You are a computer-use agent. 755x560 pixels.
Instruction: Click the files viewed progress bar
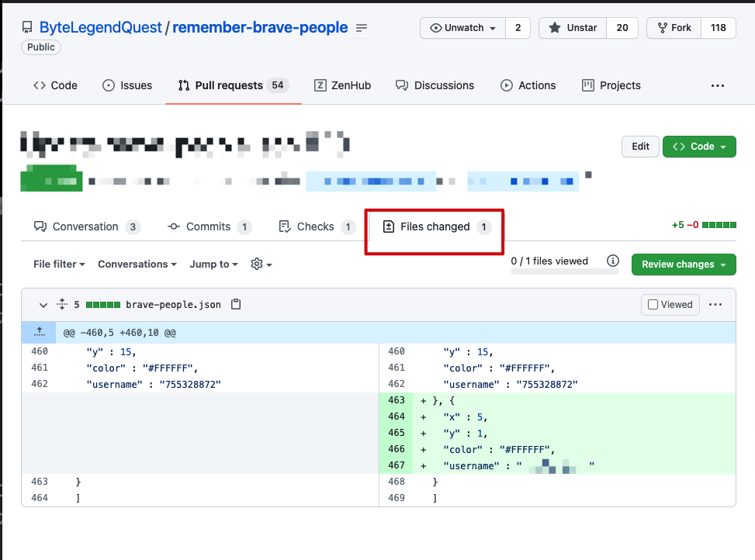(x=564, y=271)
